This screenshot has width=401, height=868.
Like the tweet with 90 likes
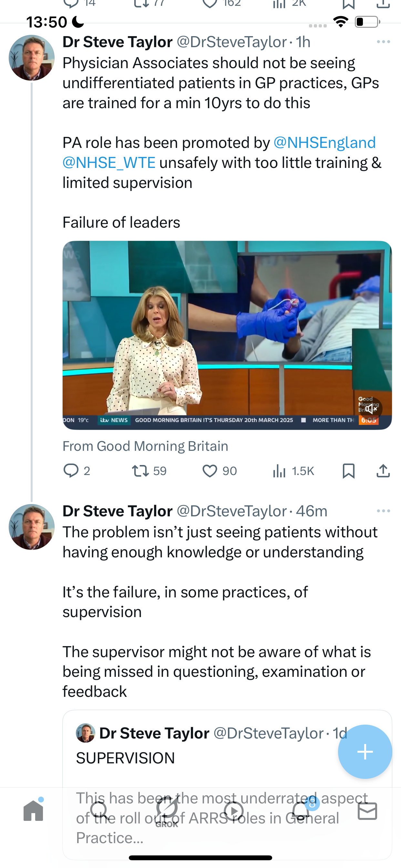click(219, 471)
